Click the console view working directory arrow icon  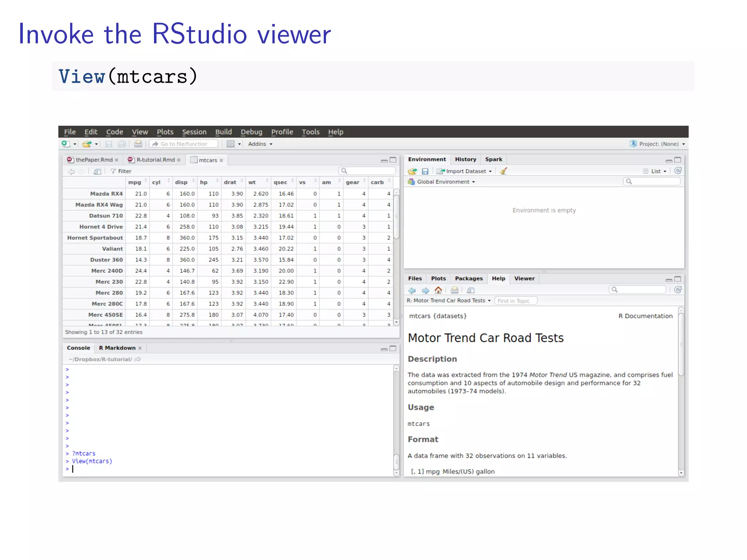(138, 359)
